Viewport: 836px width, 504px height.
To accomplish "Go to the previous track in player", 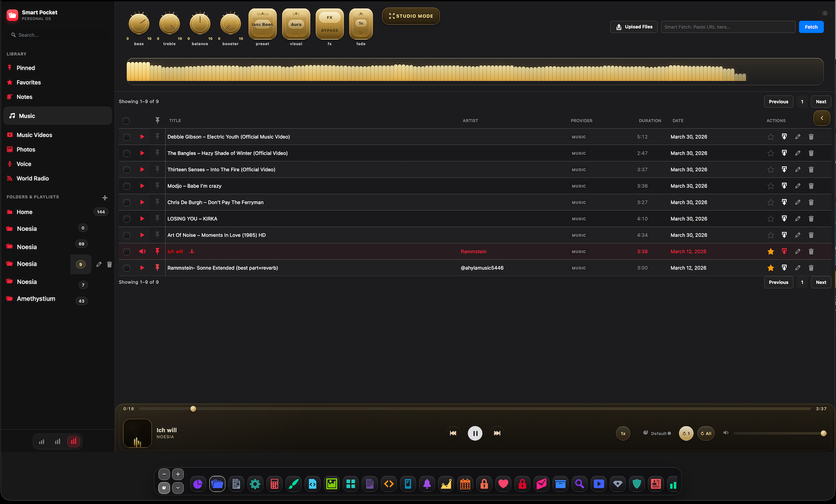I will [x=453, y=433].
